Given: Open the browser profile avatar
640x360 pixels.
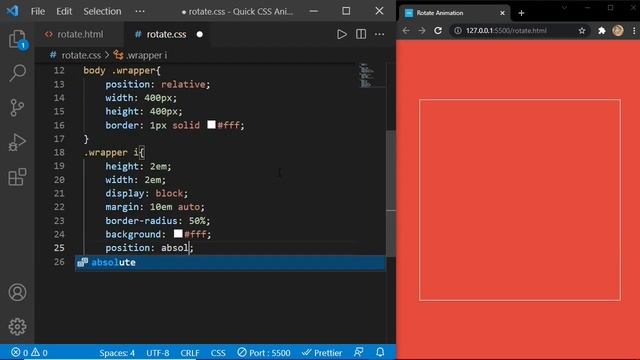Looking at the screenshot, I should click(618, 31).
